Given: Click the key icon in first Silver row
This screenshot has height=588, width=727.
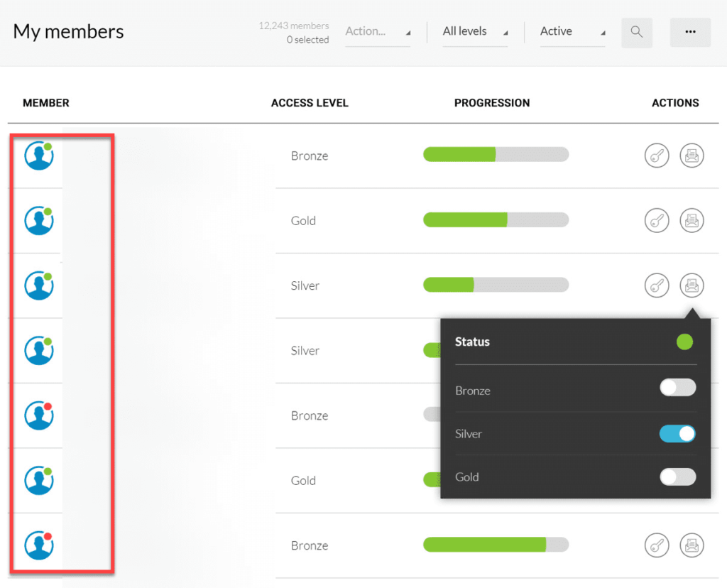Looking at the screenshot, I should 657,285.
